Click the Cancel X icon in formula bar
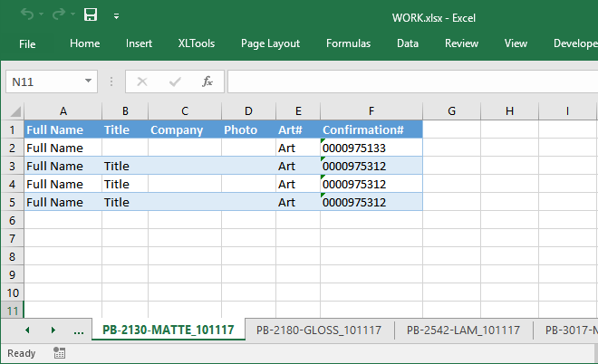The height and width of the screenshot is (364, 598). 141,81
